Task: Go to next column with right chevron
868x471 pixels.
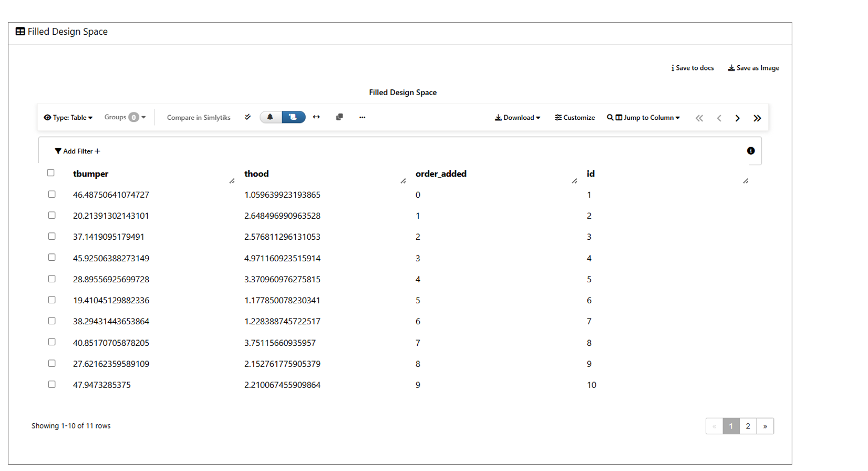Action: (737, 118)
